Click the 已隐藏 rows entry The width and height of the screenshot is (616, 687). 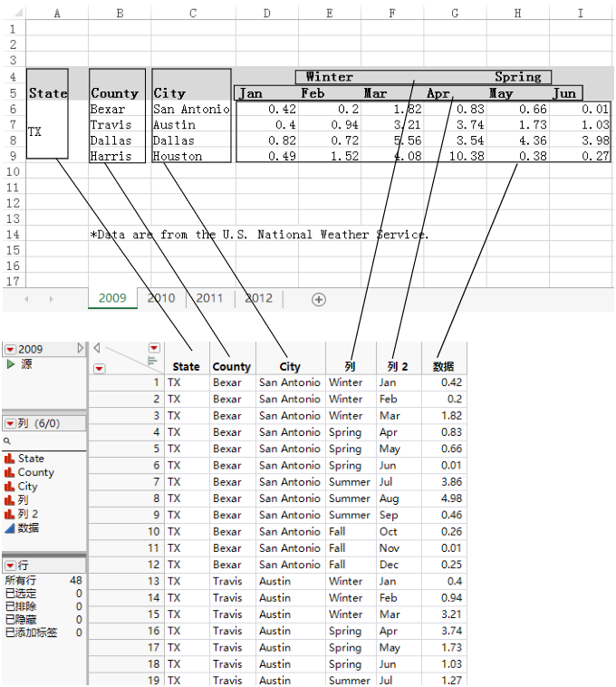(x=43, y=620)
